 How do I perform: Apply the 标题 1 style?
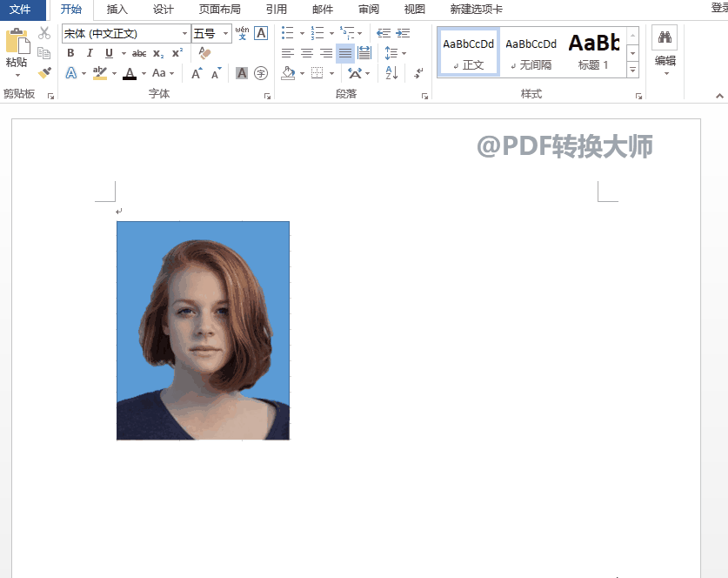pyautogui.click(x=594, y=52)
